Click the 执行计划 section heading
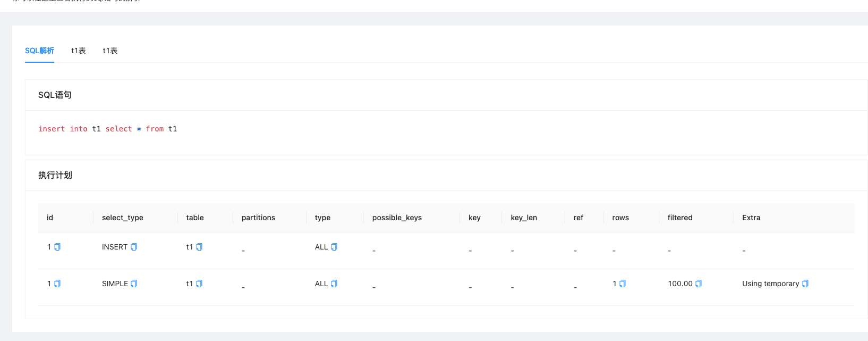This screenshot has width=868, height=341. coord(55,175)
